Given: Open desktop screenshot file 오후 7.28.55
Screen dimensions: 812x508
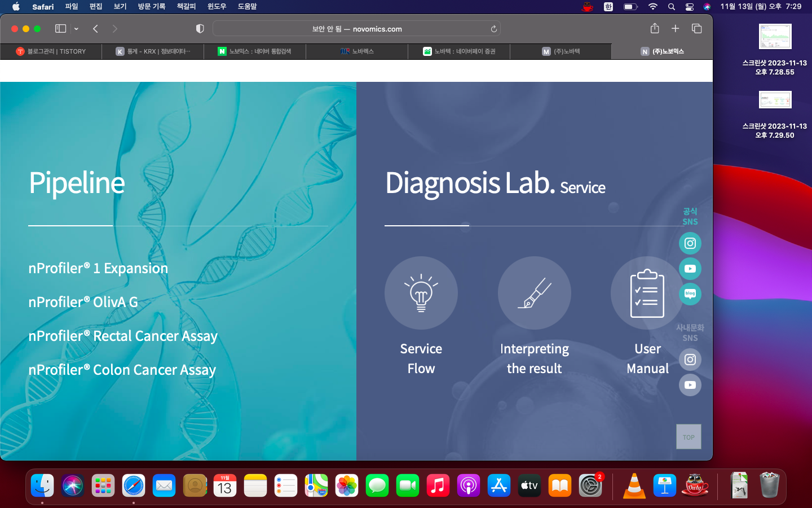Looking at the screenshot, I should pos(775,50).
